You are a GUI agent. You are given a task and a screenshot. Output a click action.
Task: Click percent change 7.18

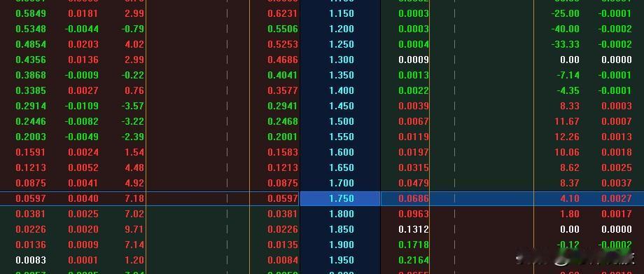pos(134,199)
